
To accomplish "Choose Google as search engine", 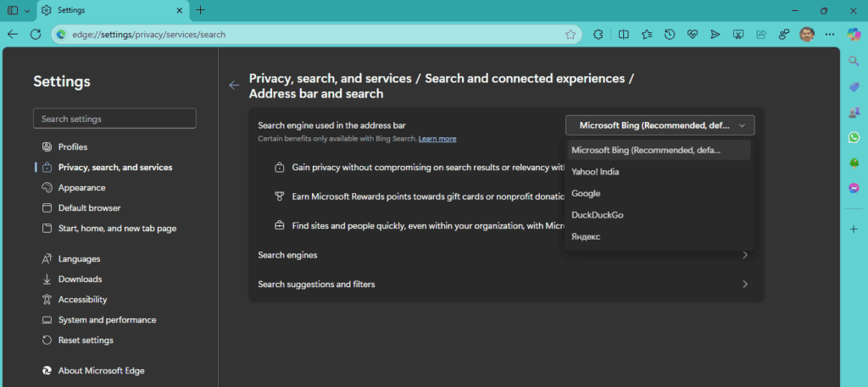I will coord(659,193).
